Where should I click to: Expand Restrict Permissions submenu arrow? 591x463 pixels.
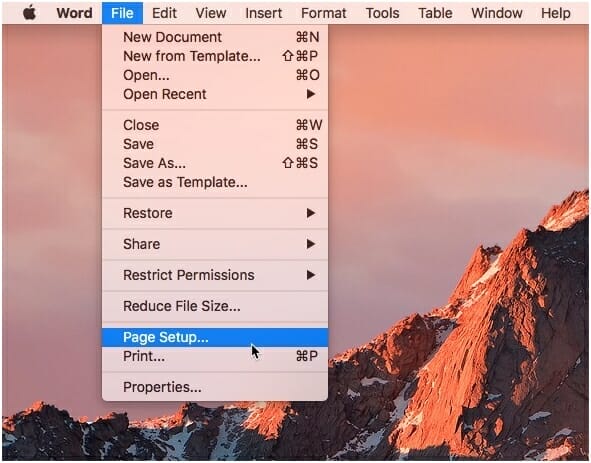point(311,275)
